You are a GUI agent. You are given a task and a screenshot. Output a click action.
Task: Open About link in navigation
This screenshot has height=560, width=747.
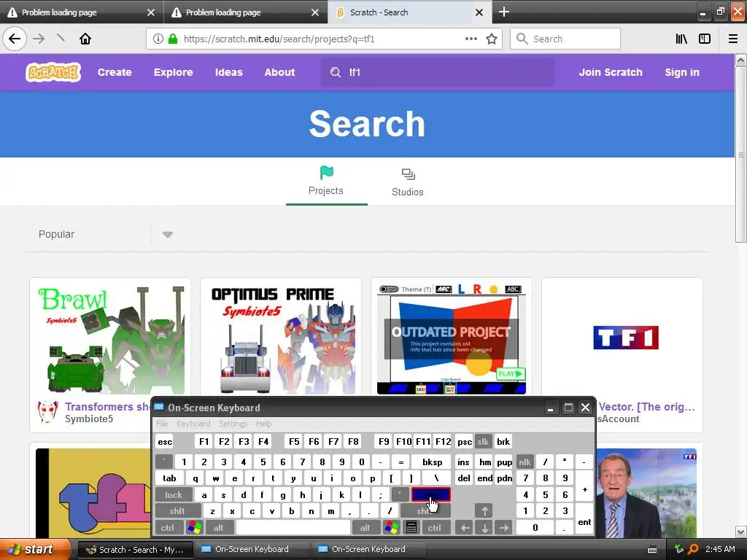coord(279,72)
